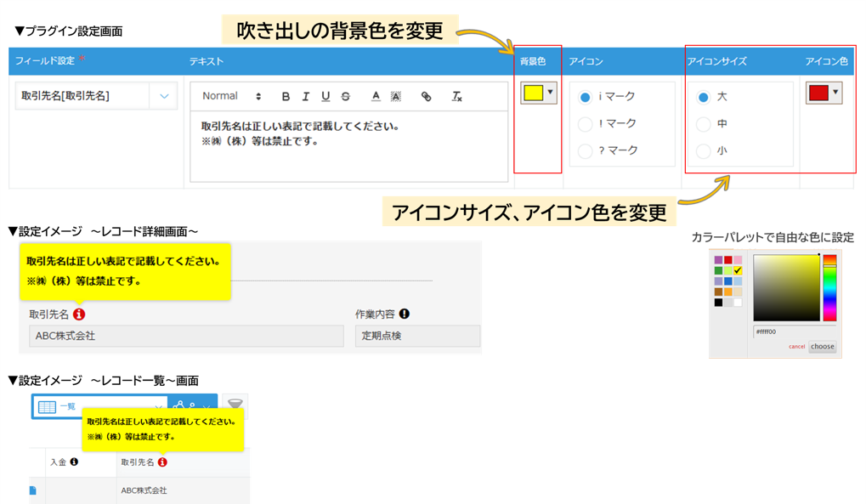Apply strikethrough formatting
The height and width of the screenshot is (504, 866).
pos(345,95)
